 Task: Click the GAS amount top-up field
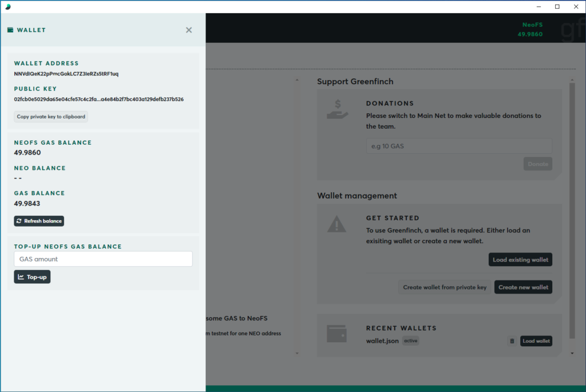coord(103,259)
